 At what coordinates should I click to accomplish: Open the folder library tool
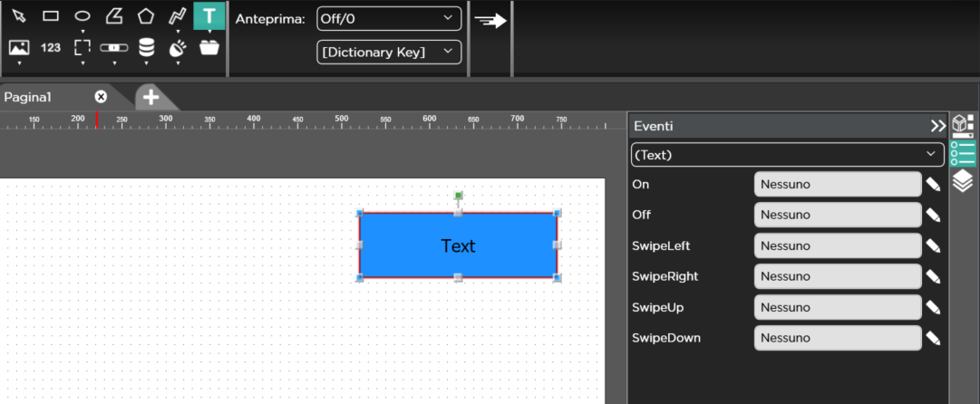coord(209,47)
